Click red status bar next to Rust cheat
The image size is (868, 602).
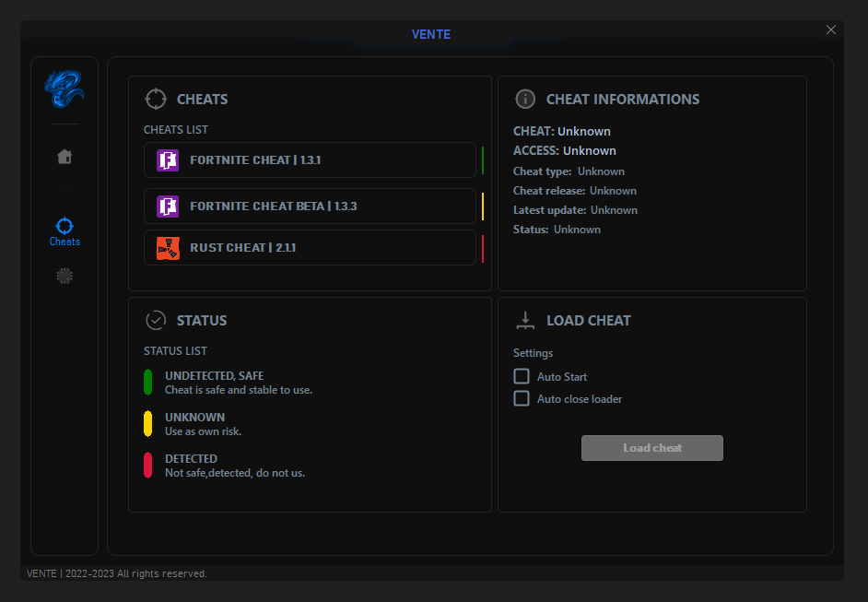[x=483, y=248]
